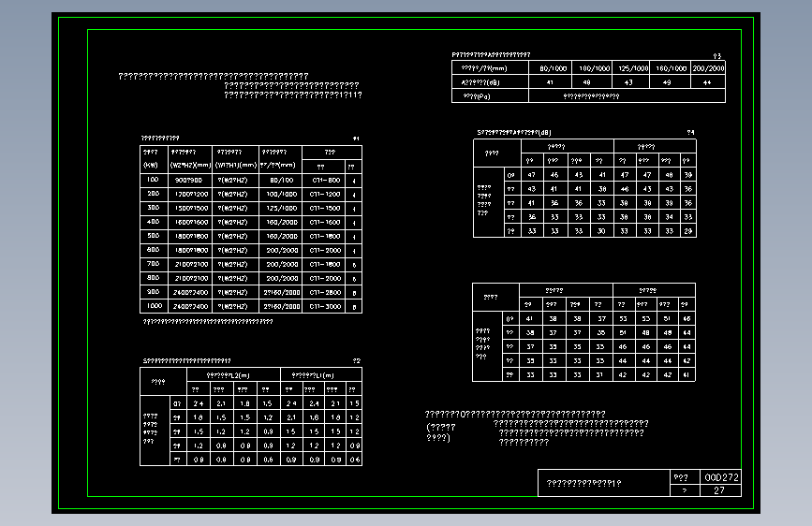Click the C11-3000 model cell
Viewport: 812px width, 526px height.
click(325, 306)
